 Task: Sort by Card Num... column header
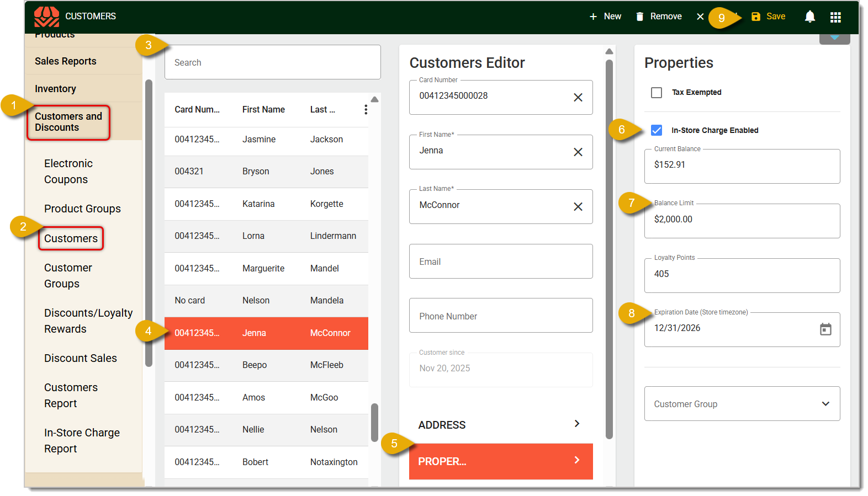[197, 109]
